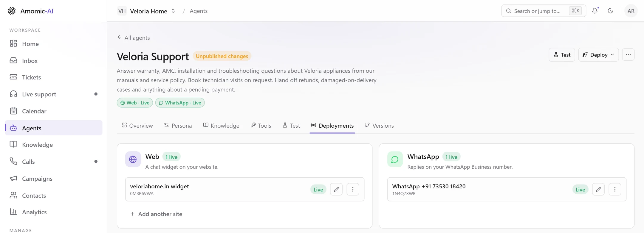The image size is (644, 233).
Task: Open the AR user avatar menu
Action: click(x=631, y=11)
